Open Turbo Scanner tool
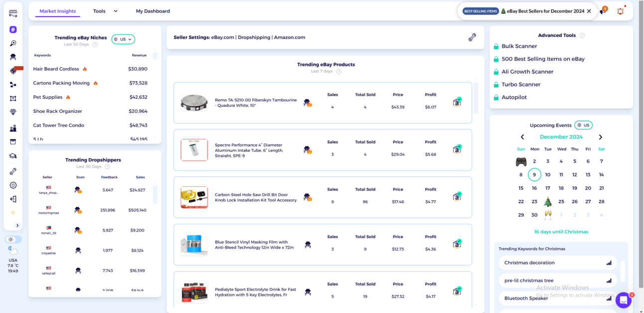 (521, 84)
